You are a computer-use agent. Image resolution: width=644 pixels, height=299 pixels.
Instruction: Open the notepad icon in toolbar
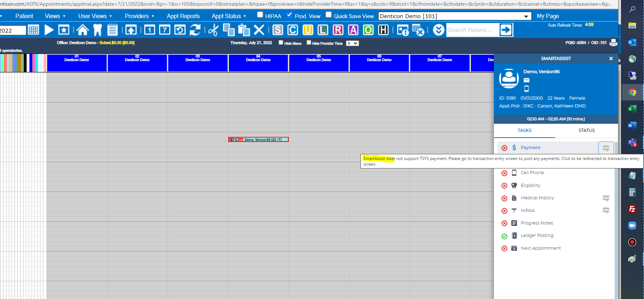coord(112,30)
